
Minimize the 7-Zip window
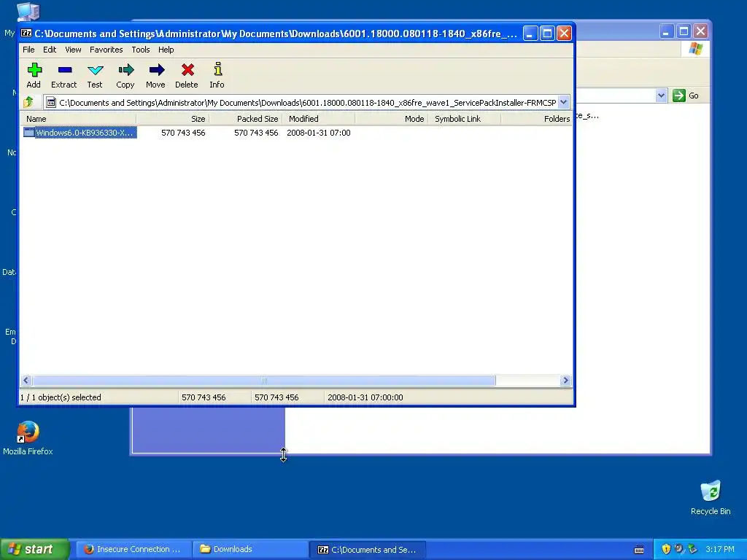(530, 34)
